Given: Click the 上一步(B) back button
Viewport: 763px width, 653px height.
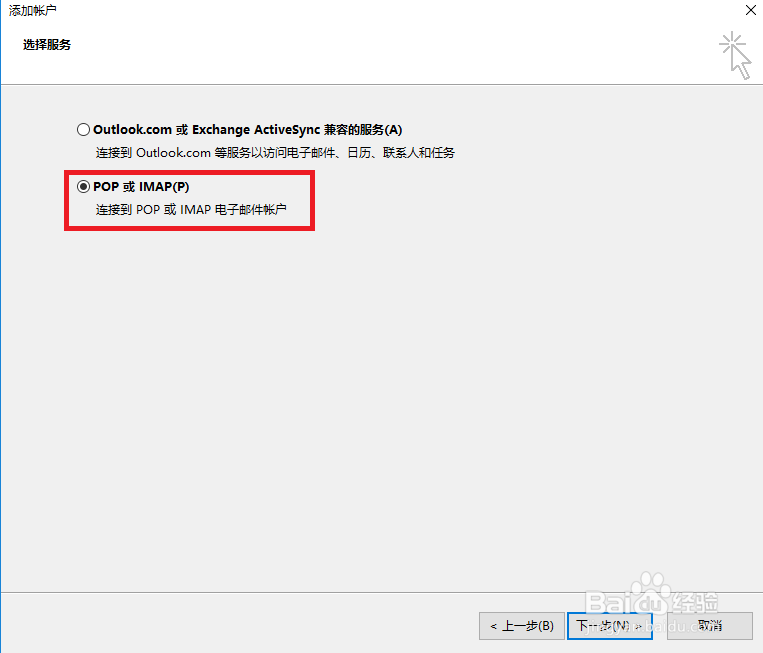Looking at the screenshot, I should click(x=522, y=626).
